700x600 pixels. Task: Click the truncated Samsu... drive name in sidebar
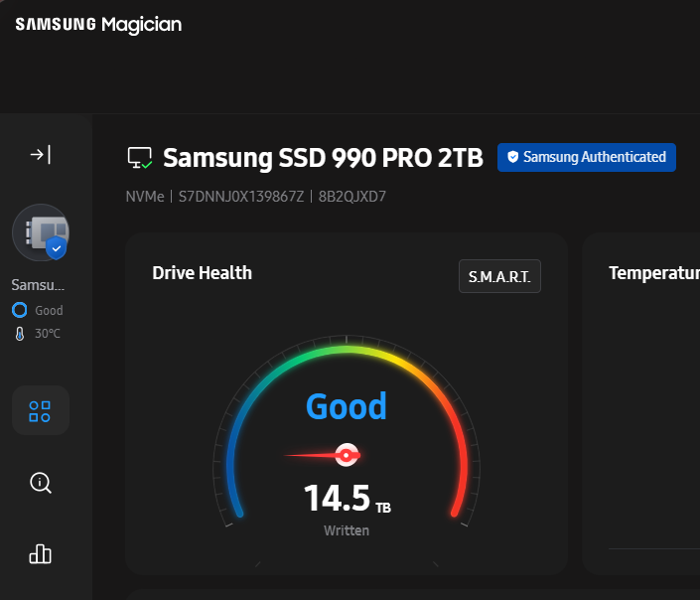click(38, 285)
